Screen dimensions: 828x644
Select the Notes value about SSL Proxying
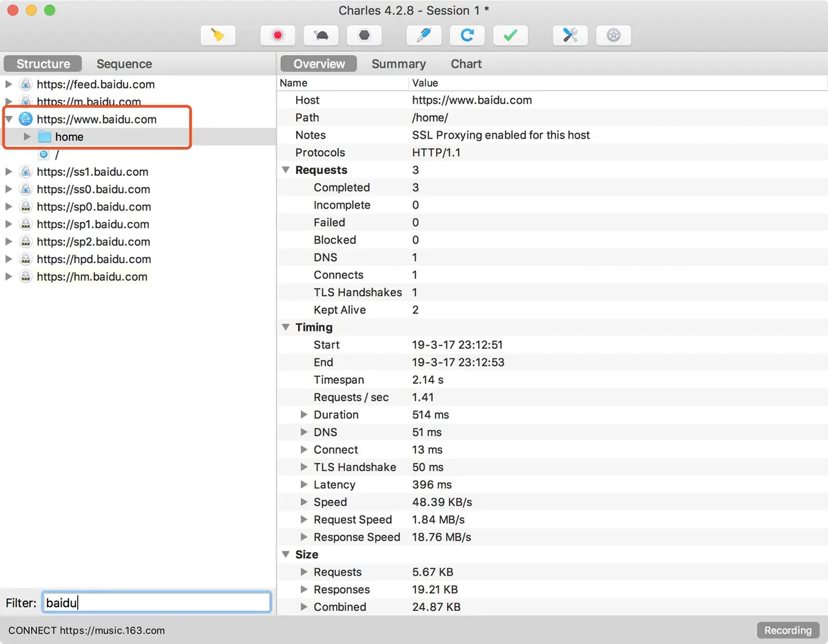pyautogui.click(x=501, y=135)
